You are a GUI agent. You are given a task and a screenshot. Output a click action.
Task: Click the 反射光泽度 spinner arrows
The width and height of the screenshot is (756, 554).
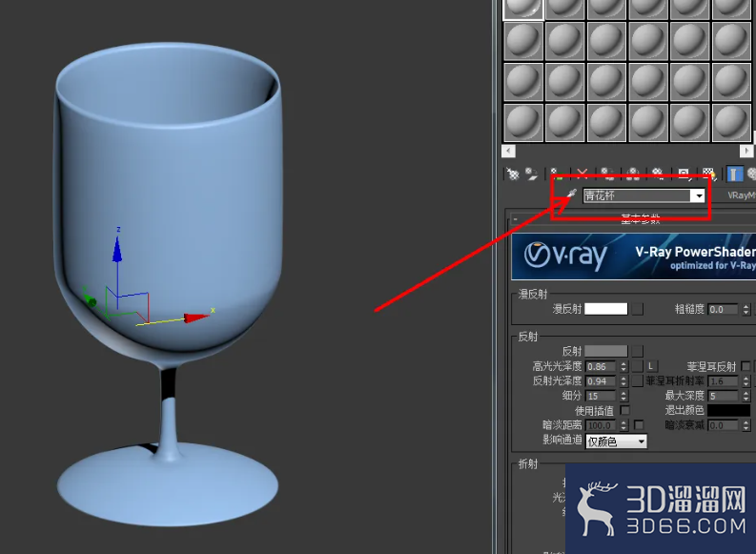(623, 380)
